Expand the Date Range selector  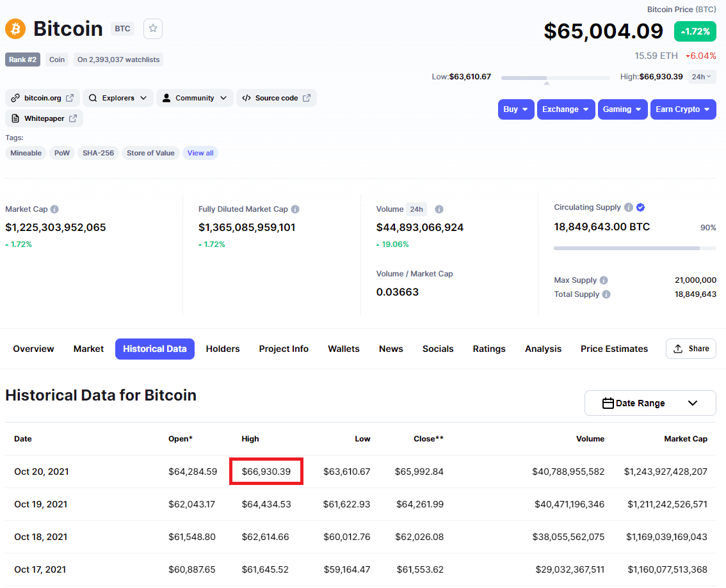(x=650, y=403)
